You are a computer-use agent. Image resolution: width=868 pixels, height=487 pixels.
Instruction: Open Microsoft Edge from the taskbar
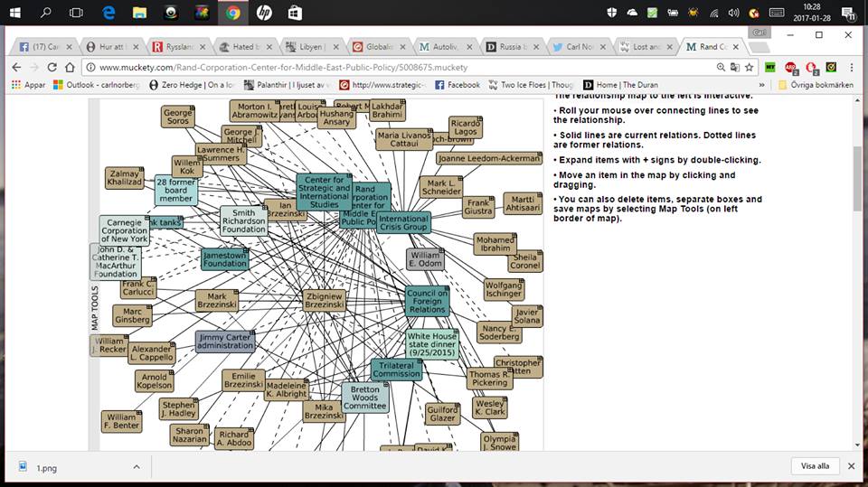pyautogui.click(x=108, y=13)
